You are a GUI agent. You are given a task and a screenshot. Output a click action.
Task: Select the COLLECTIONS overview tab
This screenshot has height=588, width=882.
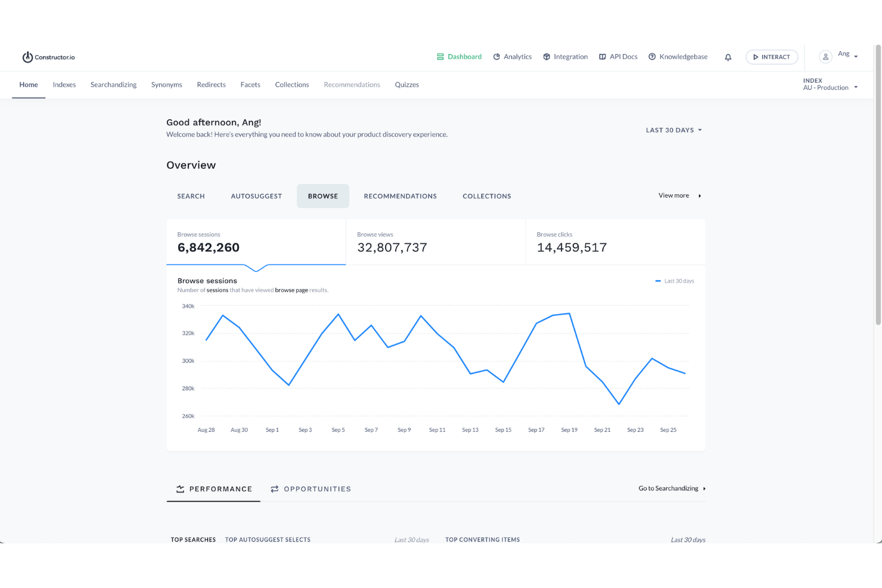[487, 196]
